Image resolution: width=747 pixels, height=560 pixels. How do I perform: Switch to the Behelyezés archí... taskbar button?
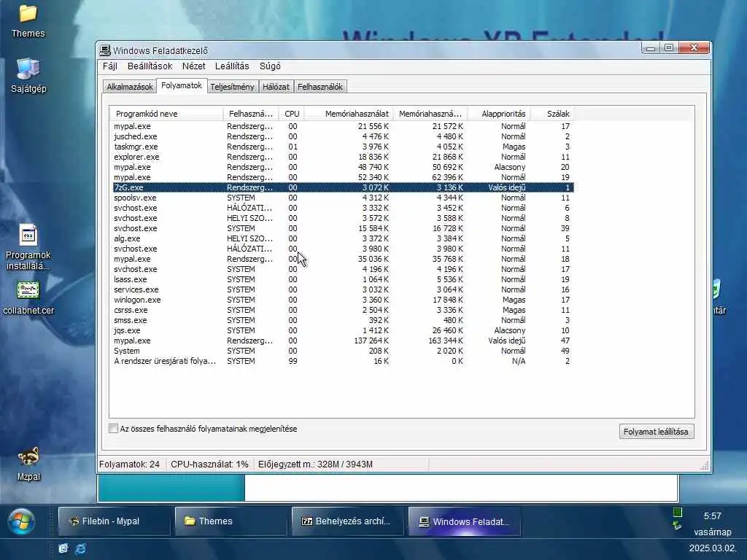tap(347, 521)
